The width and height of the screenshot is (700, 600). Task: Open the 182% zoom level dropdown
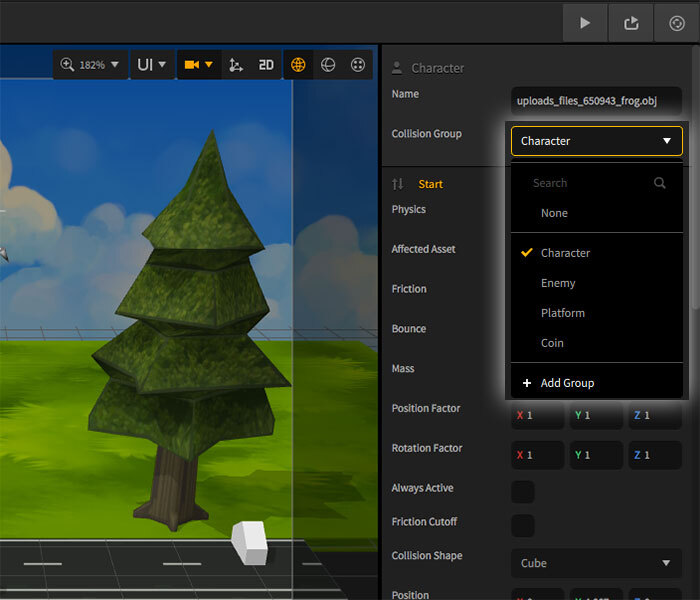(90, 65)
